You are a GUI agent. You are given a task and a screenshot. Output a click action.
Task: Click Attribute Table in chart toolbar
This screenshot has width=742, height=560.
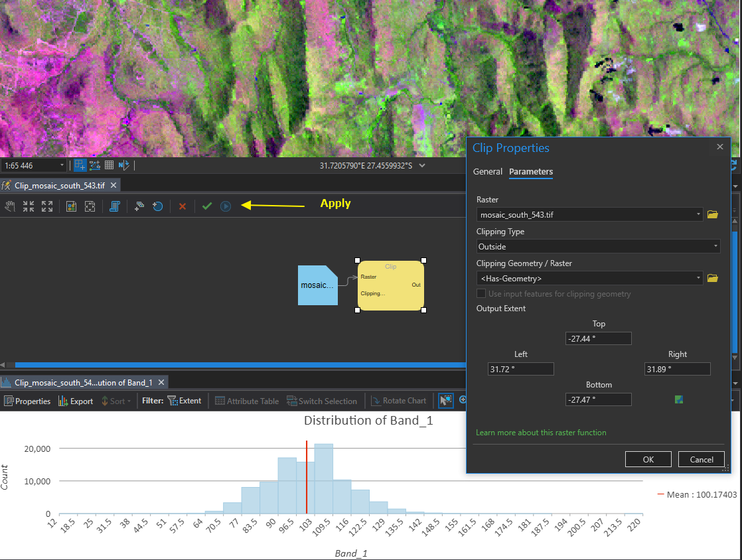pyautogui.click(x=247, y=401)
